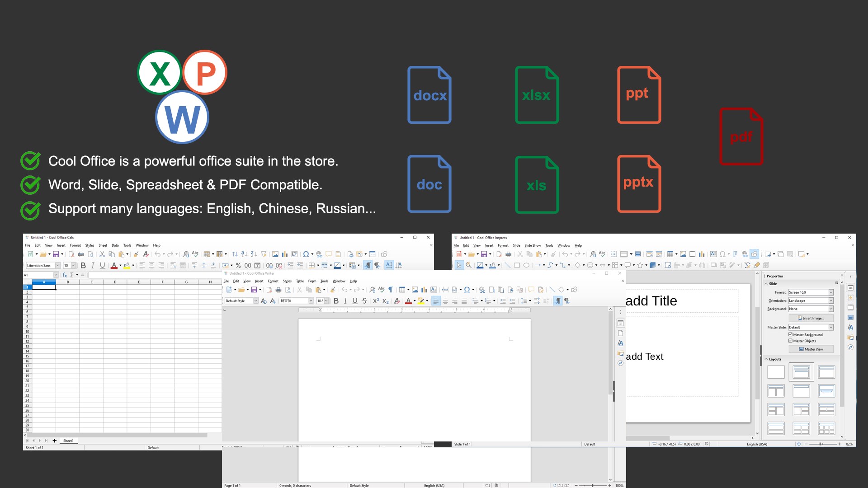Click the Function Wizard icon in Calc
868x488 pixels.
[65, 275]
